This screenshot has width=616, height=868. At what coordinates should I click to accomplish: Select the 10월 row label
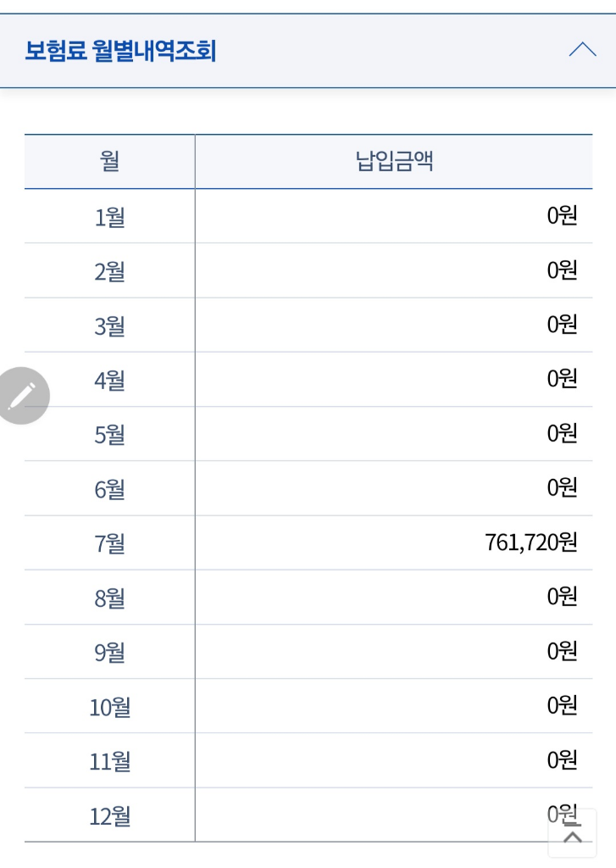(109, 707)
